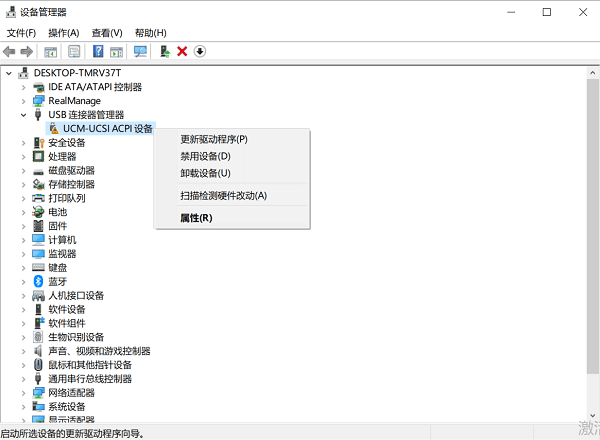Click the black down-arrow circle toolbar icon
Viewport: 600px width, 440px height.
click(x=200, y=51)
